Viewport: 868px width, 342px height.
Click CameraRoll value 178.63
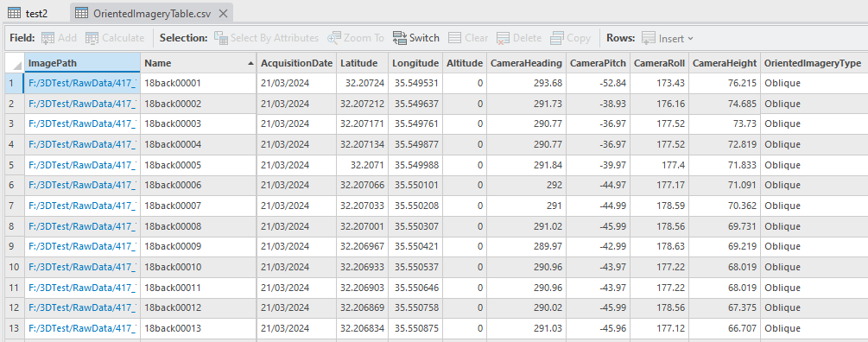[x=659, y=246]
